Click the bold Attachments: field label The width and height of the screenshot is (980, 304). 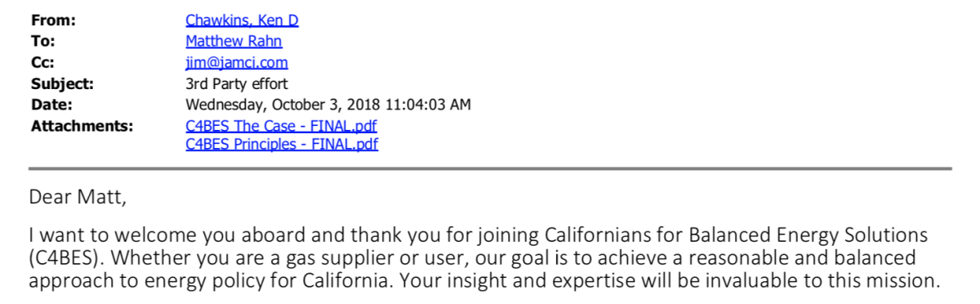click(x=82, y=126)
